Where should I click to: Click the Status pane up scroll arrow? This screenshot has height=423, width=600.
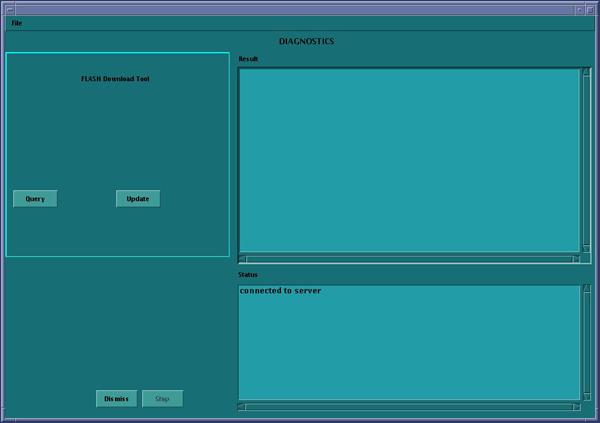587,290
